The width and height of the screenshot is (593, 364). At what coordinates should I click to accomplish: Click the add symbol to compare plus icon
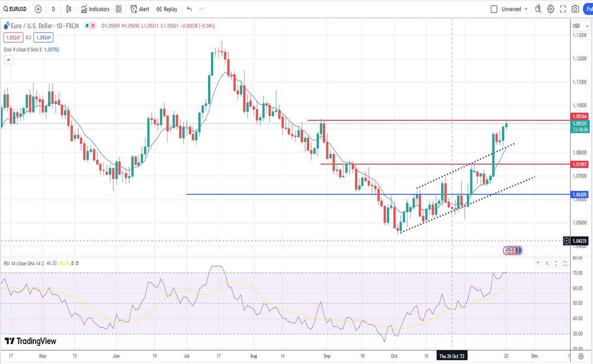click(38, 9)
